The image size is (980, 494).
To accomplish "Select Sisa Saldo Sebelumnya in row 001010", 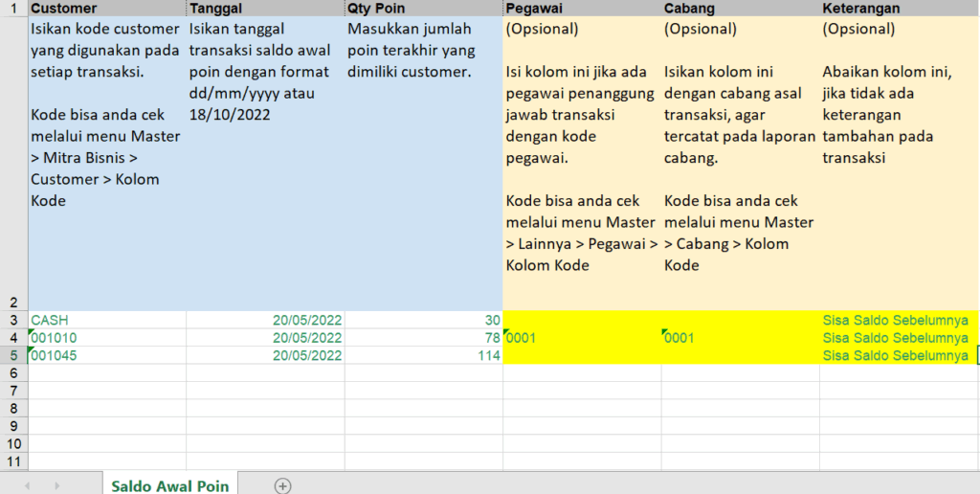I will tap(900, 338).
